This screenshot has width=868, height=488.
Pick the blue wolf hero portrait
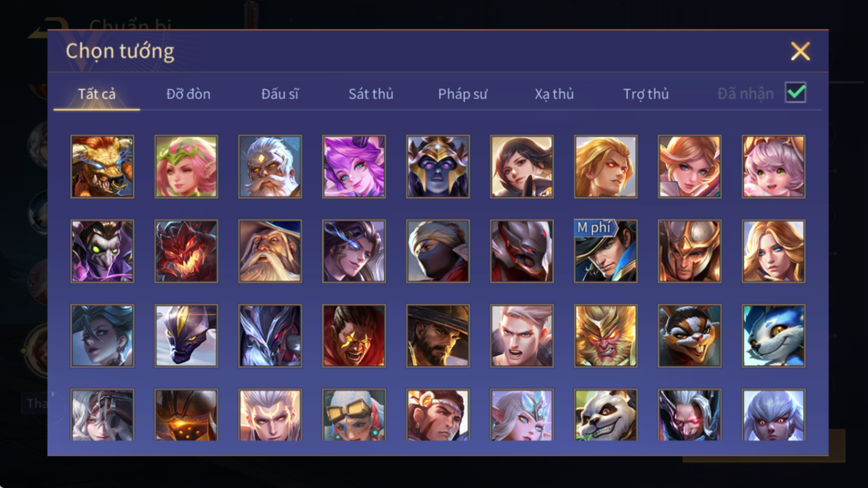(773, 336)
